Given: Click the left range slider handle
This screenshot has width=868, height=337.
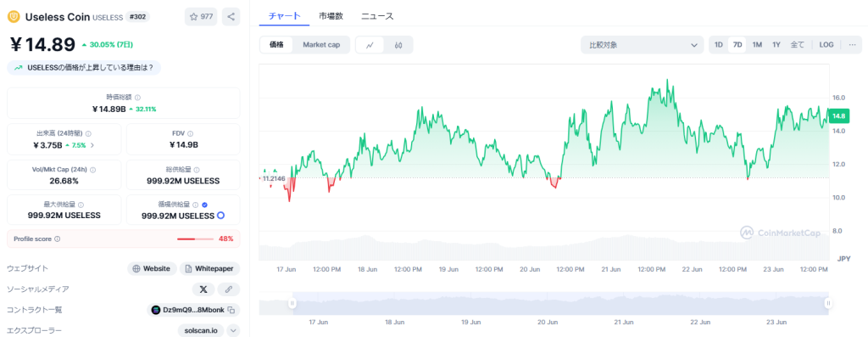Looking at the screenshot, I should tap(292, 303).
